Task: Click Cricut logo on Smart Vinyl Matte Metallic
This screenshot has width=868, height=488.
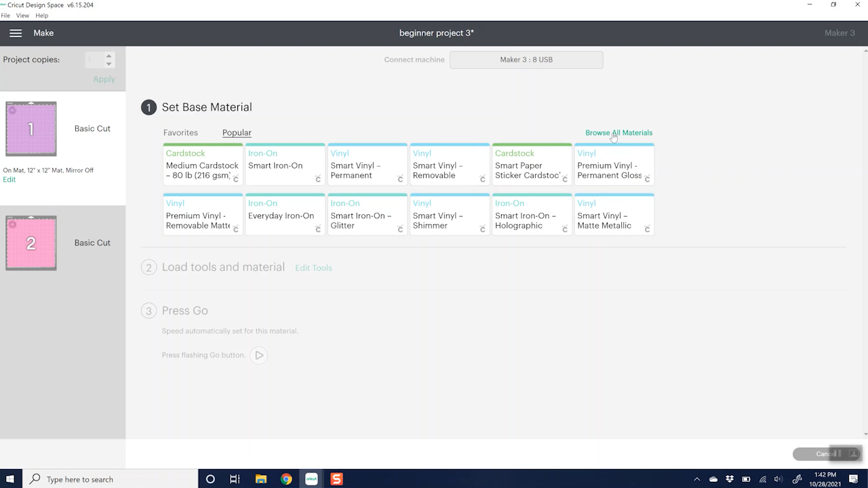Action: coord(647,229)
